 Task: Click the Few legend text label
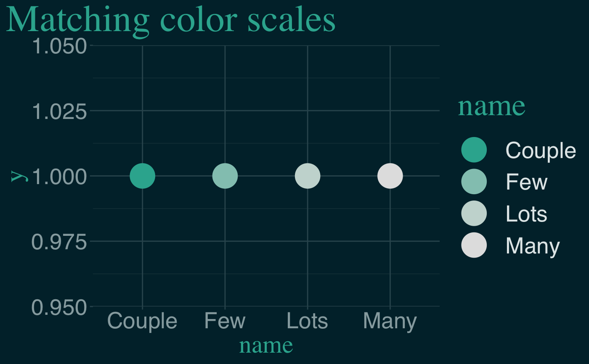point(526,182)
